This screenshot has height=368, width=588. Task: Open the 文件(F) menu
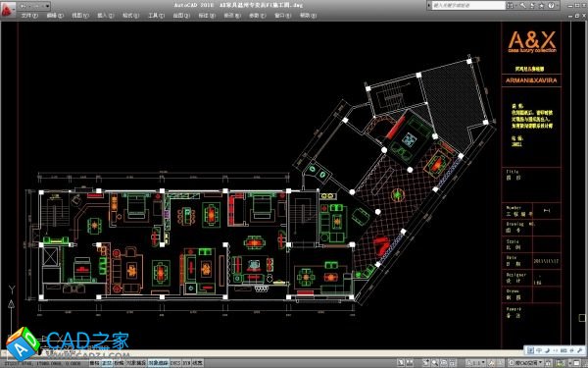[29, 16]
